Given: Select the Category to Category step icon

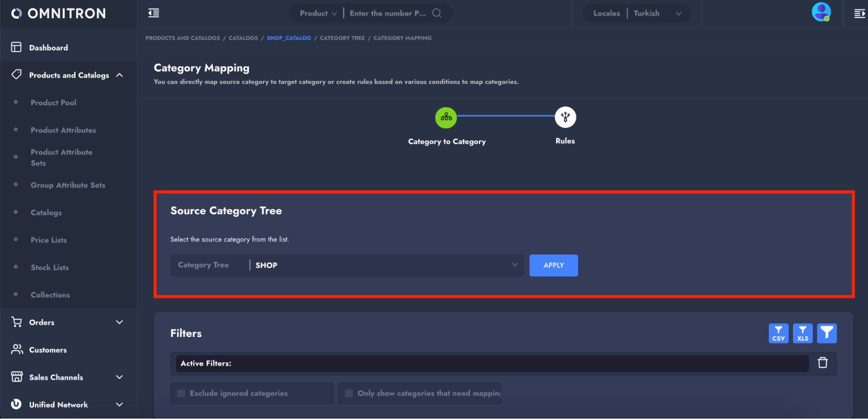Looking at the screenshot, I should click(446, 118).
